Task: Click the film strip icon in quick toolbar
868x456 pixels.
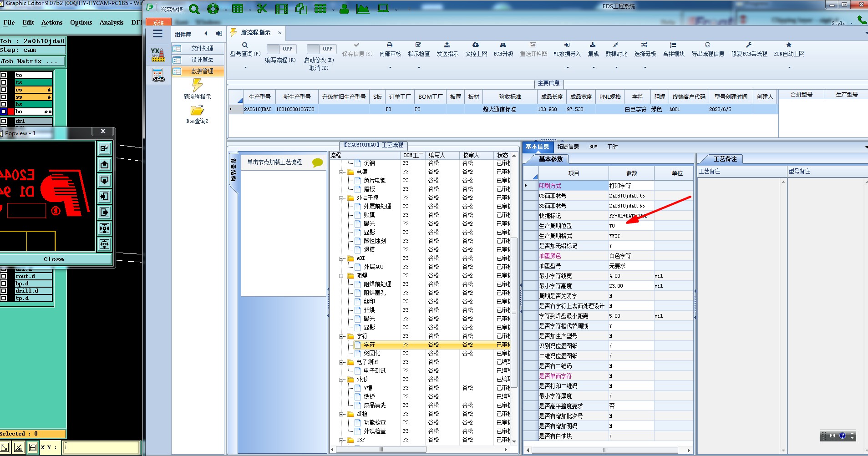Action: pos(281,9)
